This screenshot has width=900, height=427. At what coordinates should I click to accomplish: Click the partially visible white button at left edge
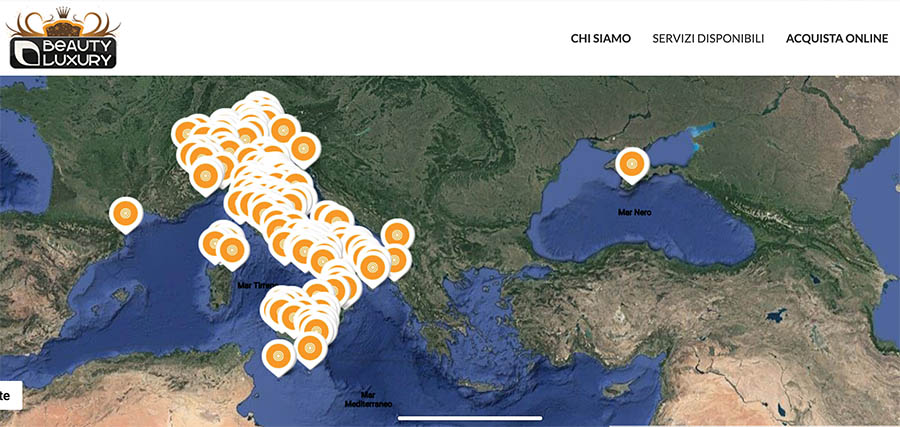point(11,395)
